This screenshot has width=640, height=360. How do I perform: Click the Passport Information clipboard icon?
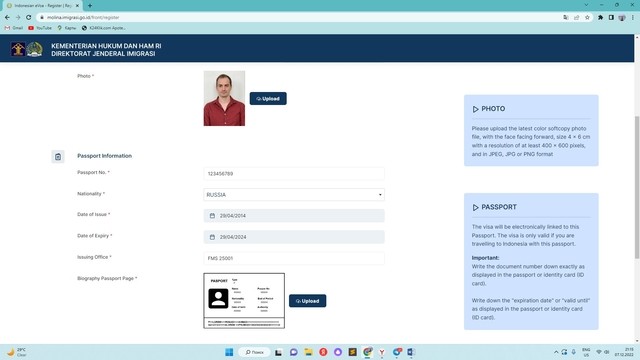pyautogui.click(x=58, y=156)
